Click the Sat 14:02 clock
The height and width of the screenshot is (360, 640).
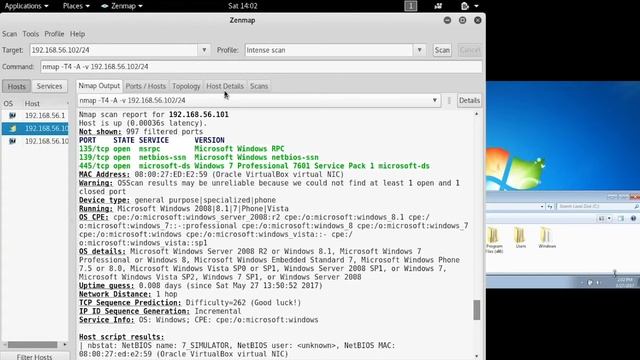pyautogui.click(x=242, y=6)
